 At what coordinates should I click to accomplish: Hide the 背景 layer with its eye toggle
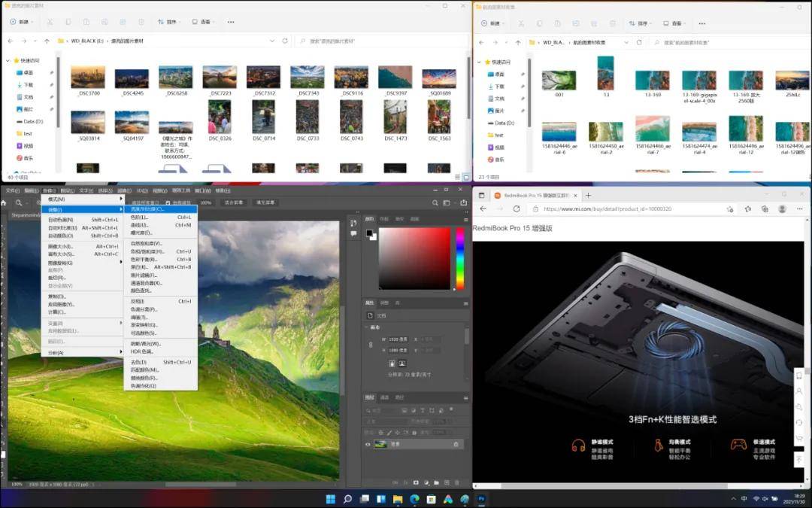(x=368, y=444)
